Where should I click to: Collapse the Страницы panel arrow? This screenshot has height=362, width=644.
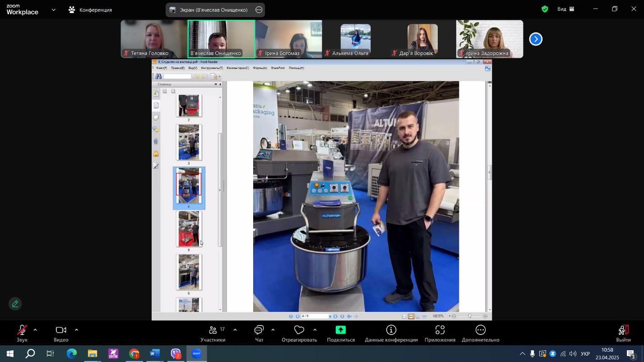[220, 84]
